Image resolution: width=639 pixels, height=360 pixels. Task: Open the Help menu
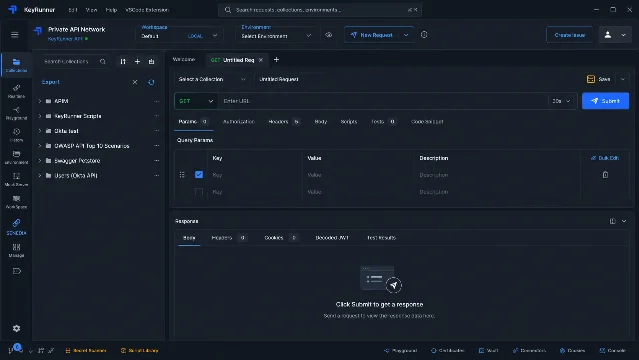point(111,10)
